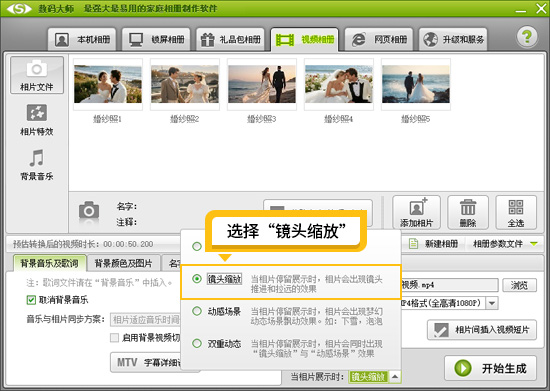
Task: Select the 动感场景 radio option
Action: [197, 311]
